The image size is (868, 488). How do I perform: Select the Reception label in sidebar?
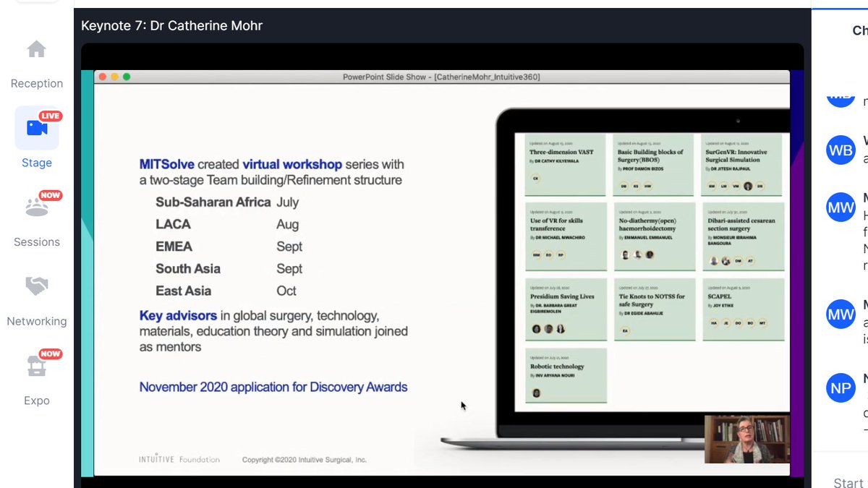pos(37,84)
